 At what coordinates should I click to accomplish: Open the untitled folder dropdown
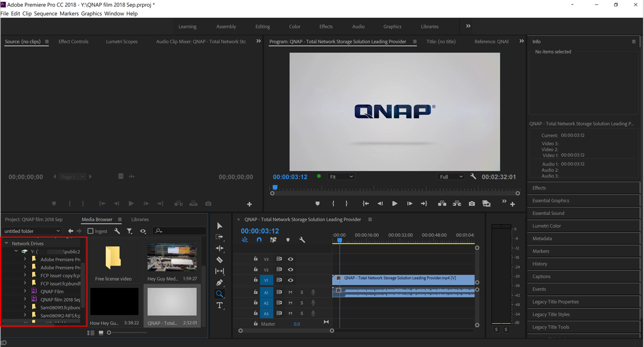click(31, 231)
